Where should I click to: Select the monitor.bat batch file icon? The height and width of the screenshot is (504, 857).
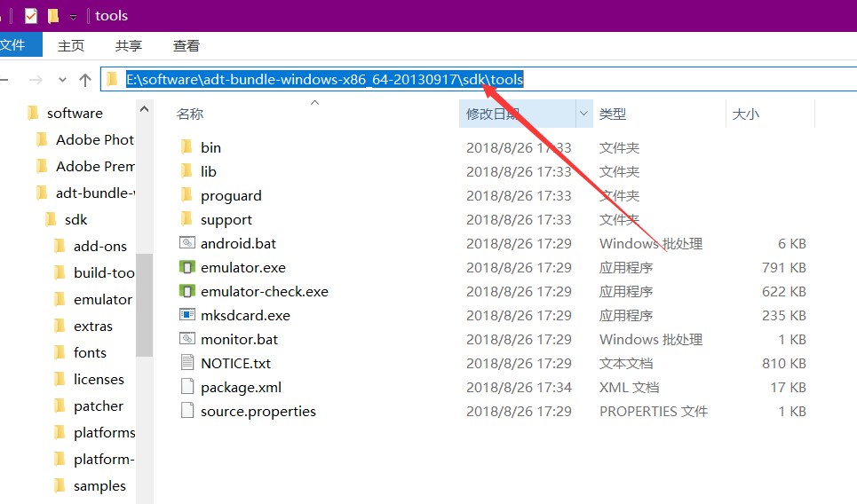186,339
